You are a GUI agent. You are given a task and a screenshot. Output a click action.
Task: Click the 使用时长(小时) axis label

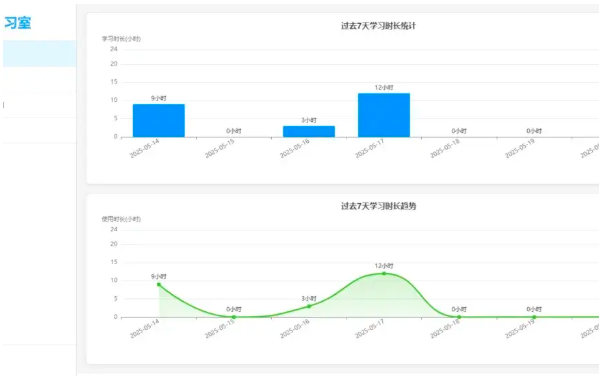[121, 219]
